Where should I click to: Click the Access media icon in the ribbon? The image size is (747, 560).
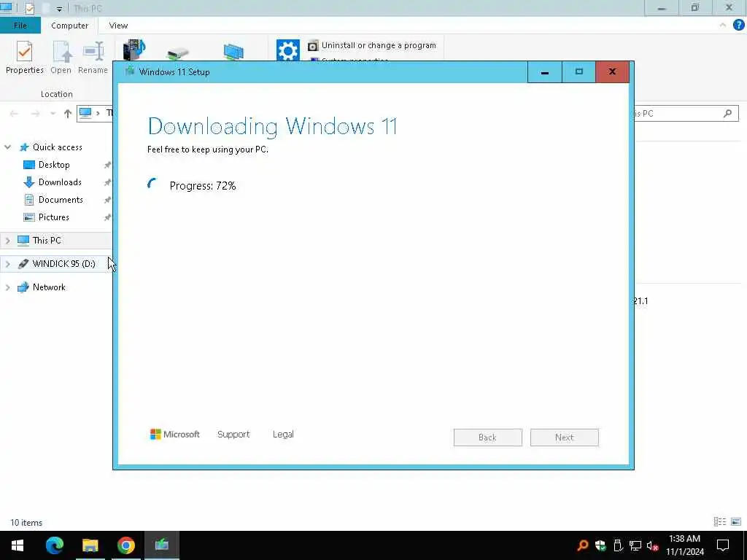pyautogui.click(x=134, y=50)
